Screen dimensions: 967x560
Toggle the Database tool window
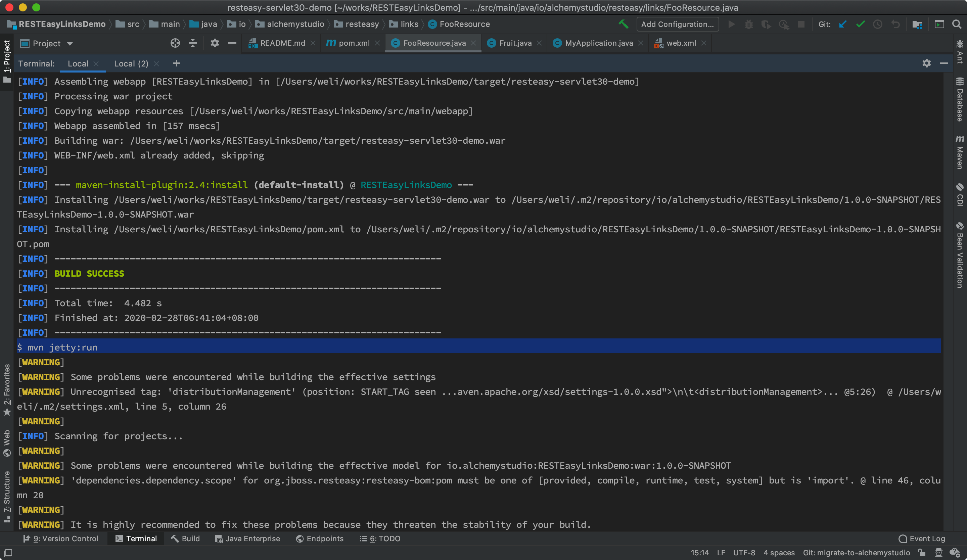[960, 100]
